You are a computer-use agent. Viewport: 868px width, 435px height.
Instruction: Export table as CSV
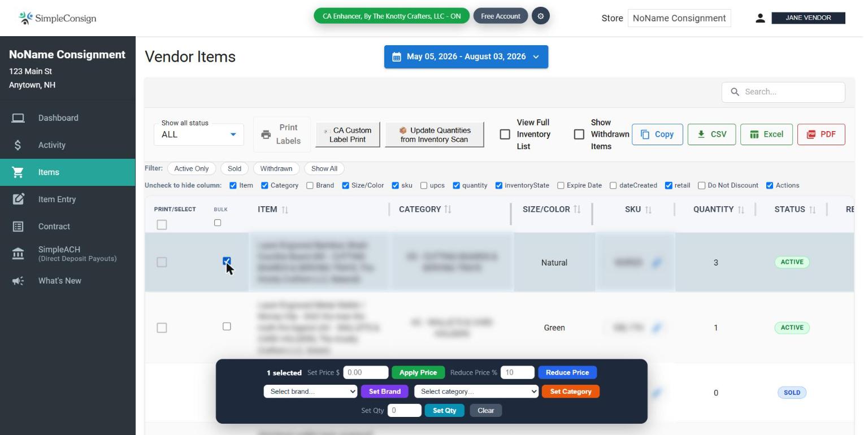pos(711,134)
